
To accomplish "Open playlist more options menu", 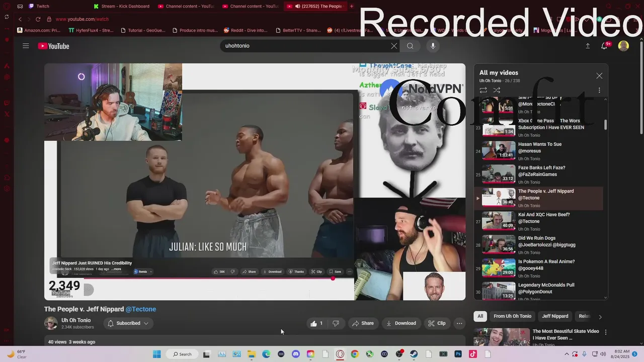I will pyautogui.click(x=599, y=90).
